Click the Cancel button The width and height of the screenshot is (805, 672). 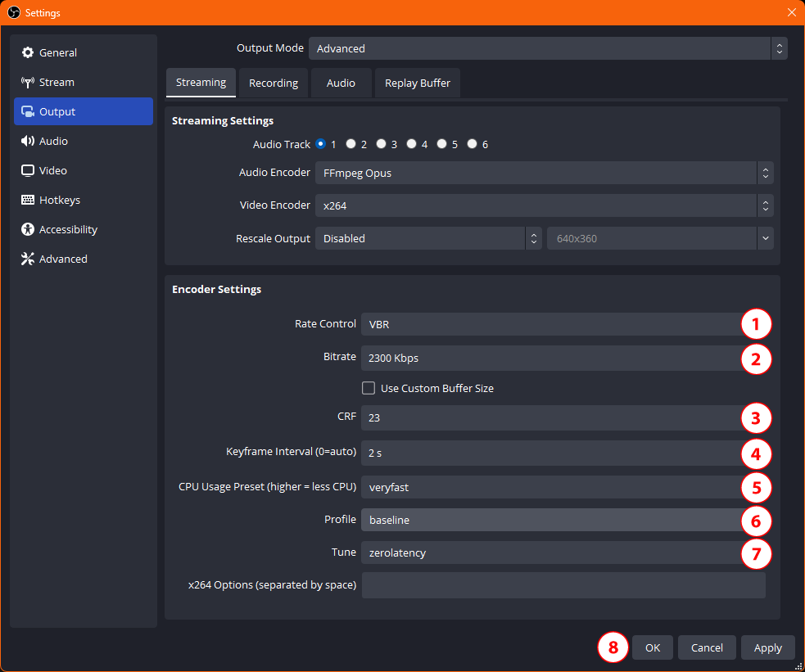707,647
